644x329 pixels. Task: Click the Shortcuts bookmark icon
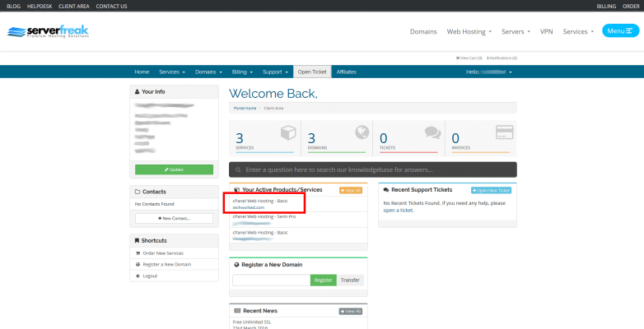tap(137, 241)
